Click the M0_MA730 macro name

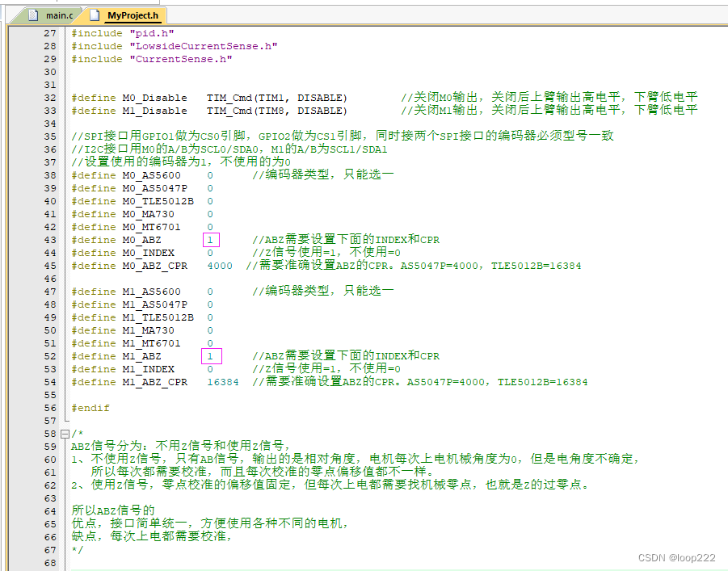point(148,215)
